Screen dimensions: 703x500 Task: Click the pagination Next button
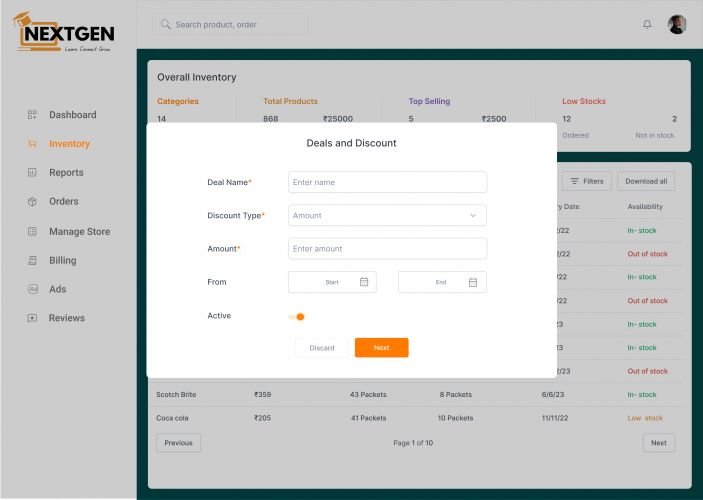point(659,443)
